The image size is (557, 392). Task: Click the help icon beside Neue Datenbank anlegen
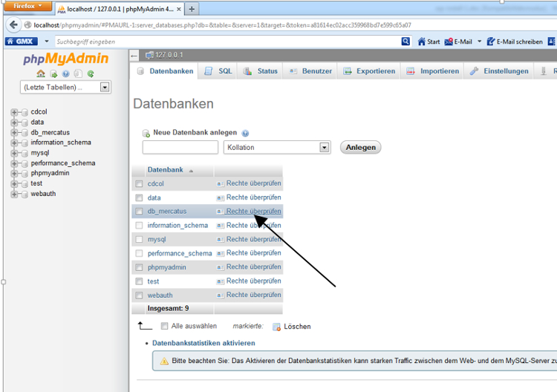pos(245,134)
